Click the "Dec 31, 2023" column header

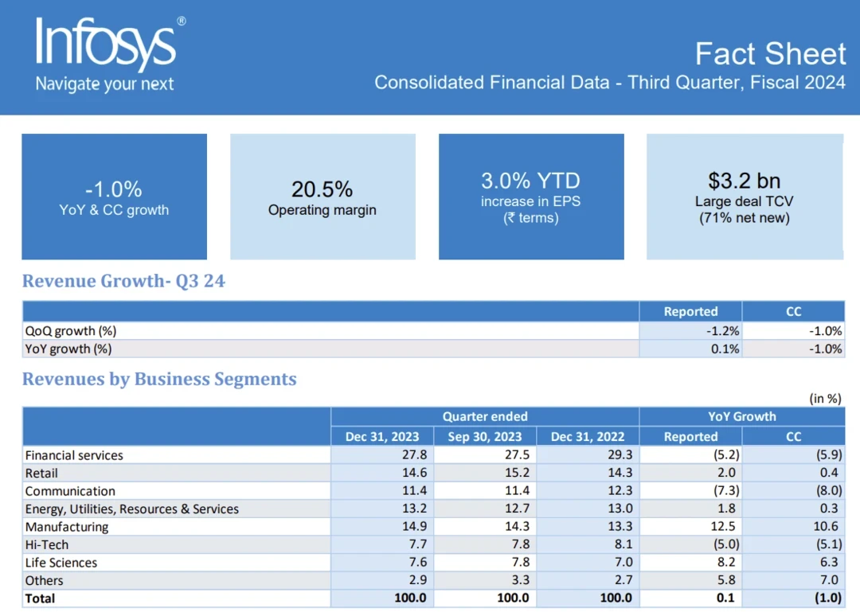pos(381,436)
